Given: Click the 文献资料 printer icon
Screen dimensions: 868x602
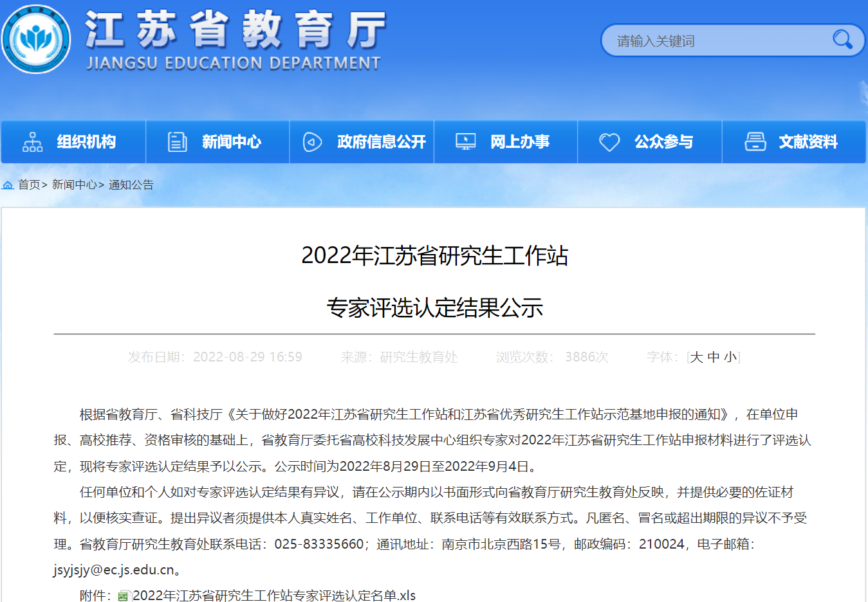Looking at the screenshot, I should coord(755,141).
